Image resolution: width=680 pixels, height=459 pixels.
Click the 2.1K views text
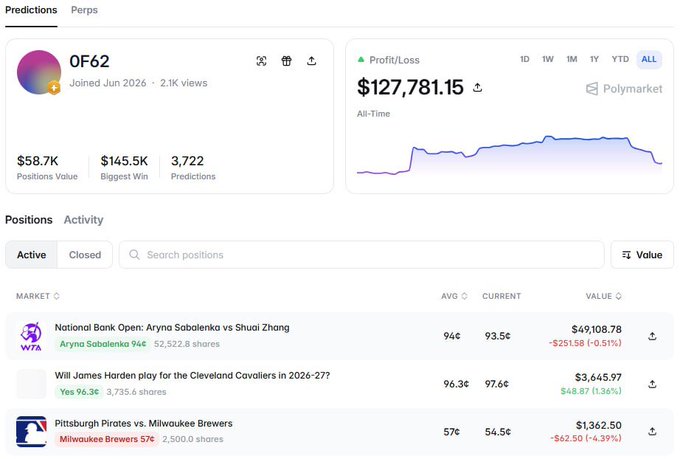(x=183, y=83)
